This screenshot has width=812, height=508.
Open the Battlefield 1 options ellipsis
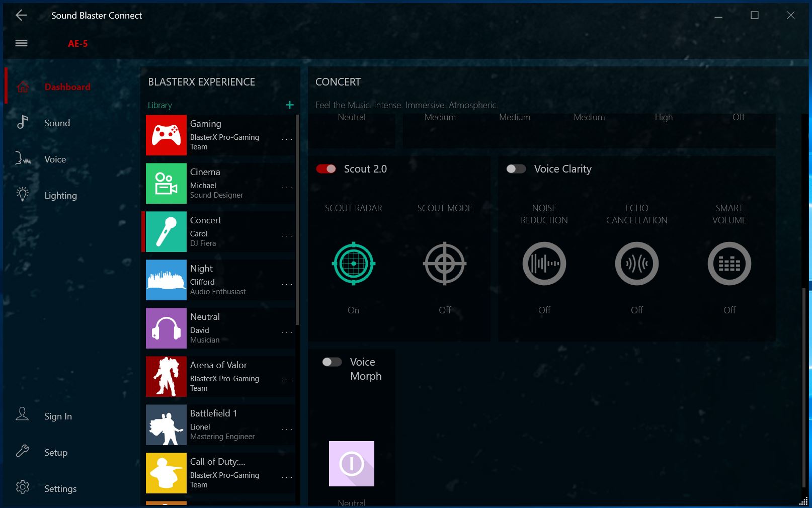pos(287,429)
